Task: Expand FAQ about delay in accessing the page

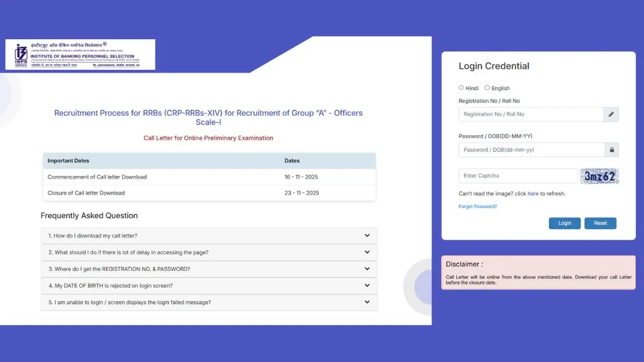Action: [367, 252]
